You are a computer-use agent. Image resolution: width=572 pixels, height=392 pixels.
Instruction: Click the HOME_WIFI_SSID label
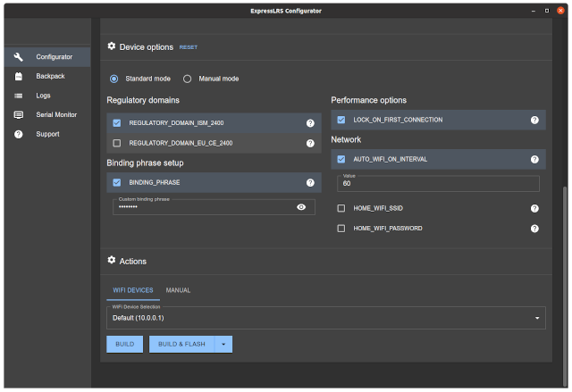[378, 208]
